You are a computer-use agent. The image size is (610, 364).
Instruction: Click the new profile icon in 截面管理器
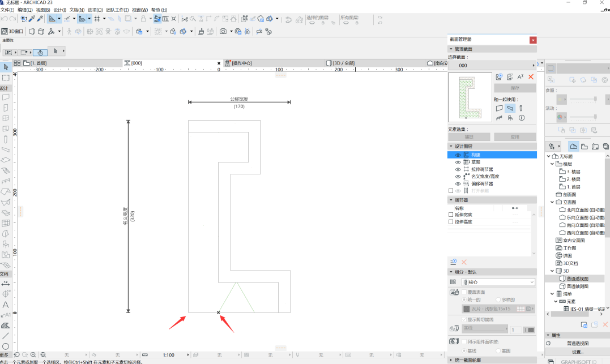click(499, 77)
